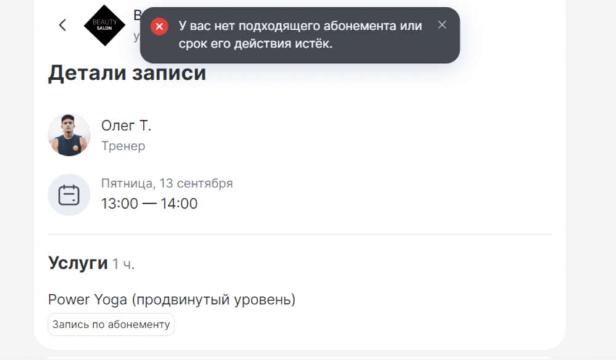This screenshot has height=364, width=616.
Task: Click the Услуги section heading
Action: [x=78, y=263]
